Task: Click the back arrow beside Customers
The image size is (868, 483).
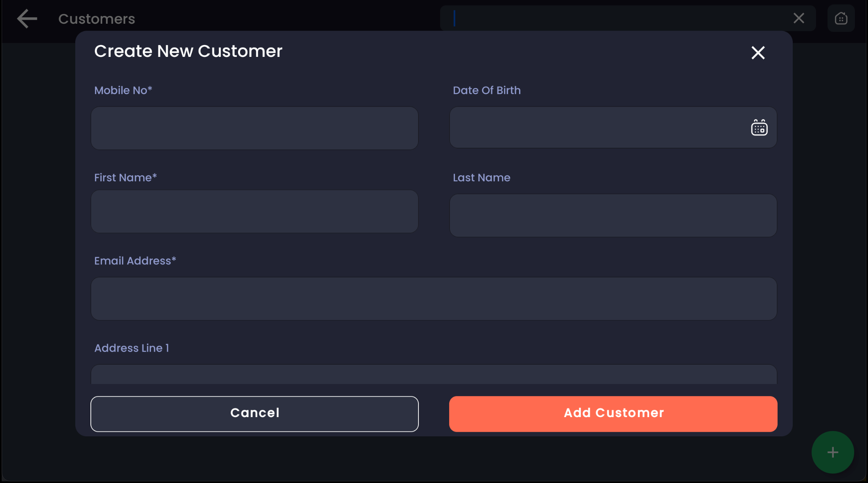Action: (x=27, y=19)
